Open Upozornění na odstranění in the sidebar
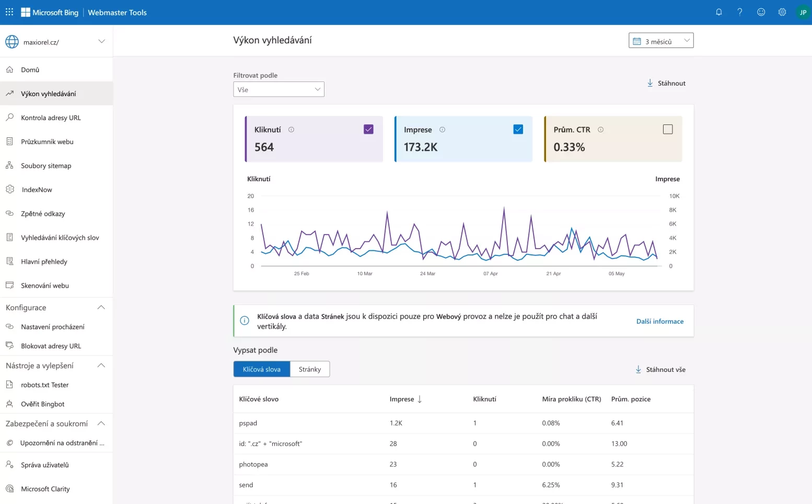 [x=56, y=442]
